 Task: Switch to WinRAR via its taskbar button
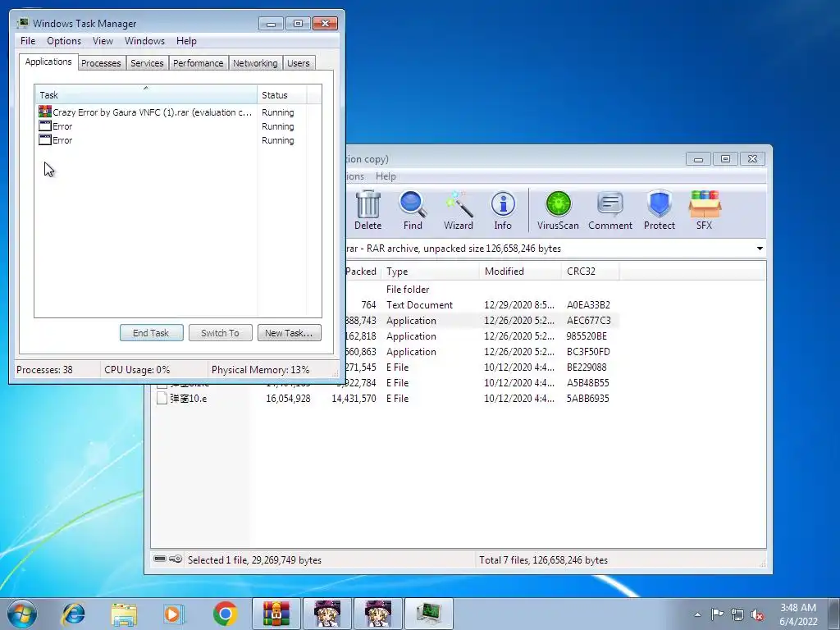tap(276, 614)
